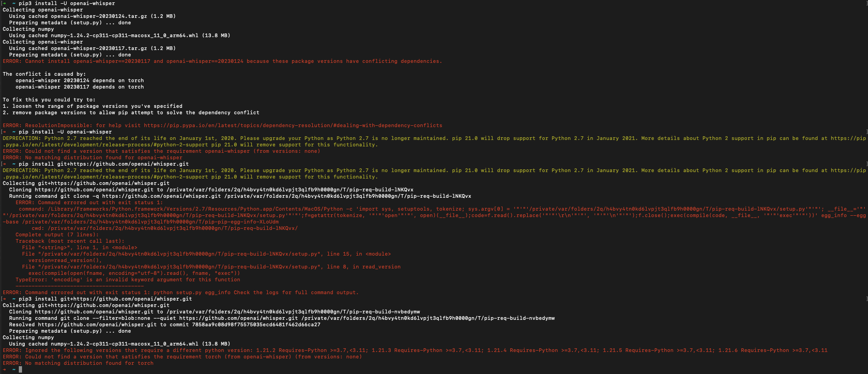Click 'openai-whisper 20230117 depends on torch' line

pyautogui.click(x=80, y=87)
